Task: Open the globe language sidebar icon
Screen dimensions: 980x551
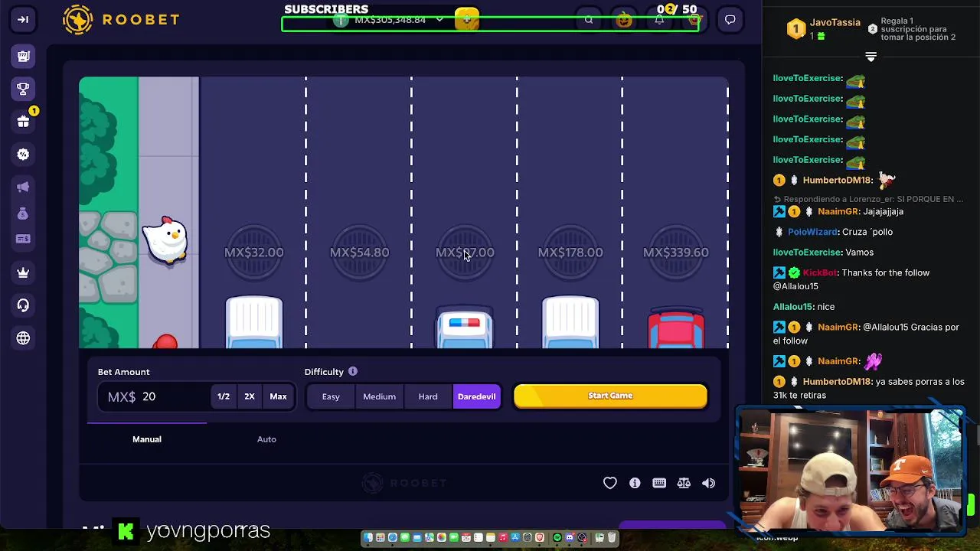Action: click(23, 338)
